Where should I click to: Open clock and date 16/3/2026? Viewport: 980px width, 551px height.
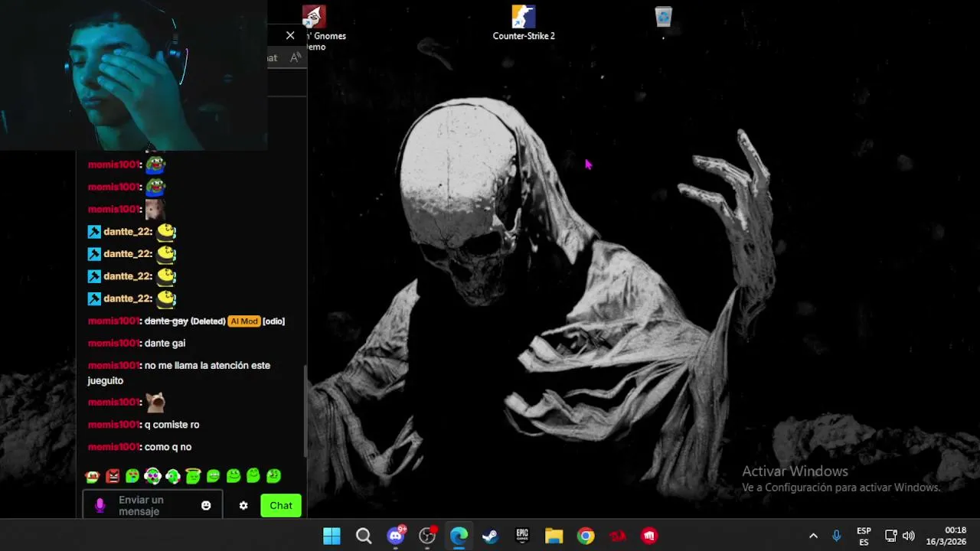[946, 536]
